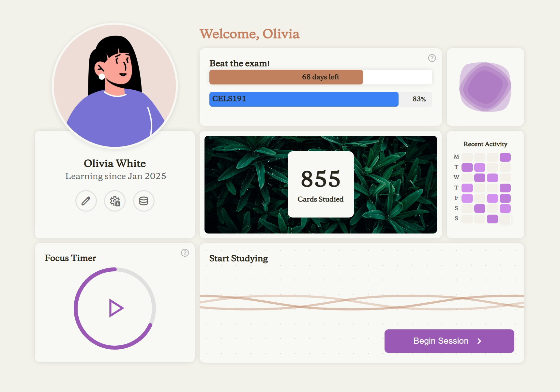
Task: Click the pencil edit profile icon
Action: [x=86, y=201]
